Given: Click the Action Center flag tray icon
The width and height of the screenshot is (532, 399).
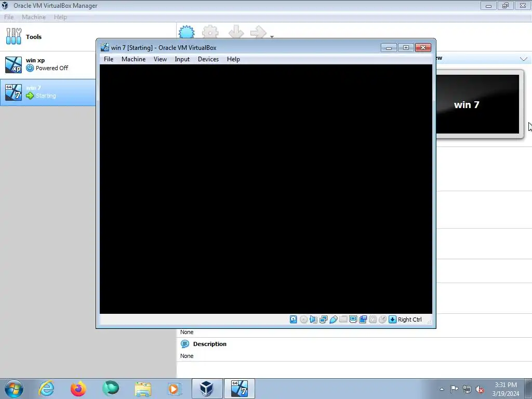Looking at the screenshot, I should tap(454, 389).
